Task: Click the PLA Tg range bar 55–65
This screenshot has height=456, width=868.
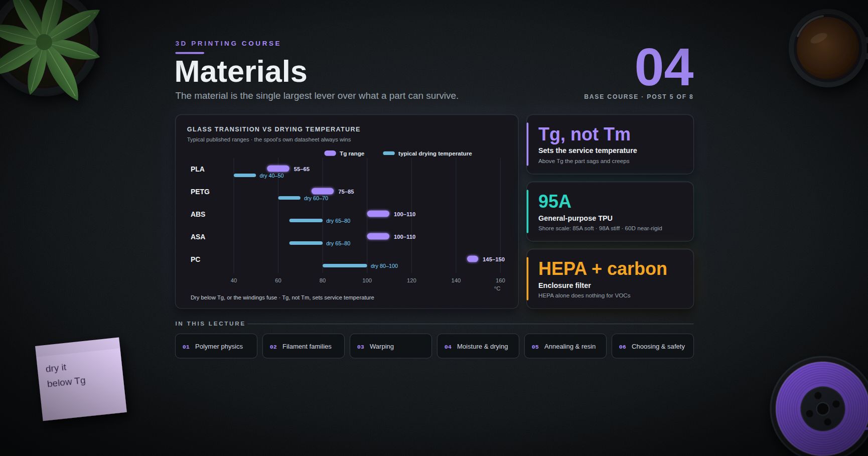Action: 278,169
